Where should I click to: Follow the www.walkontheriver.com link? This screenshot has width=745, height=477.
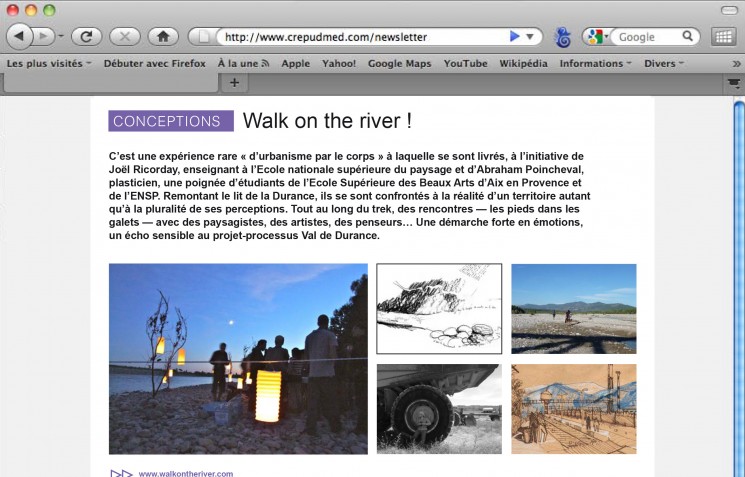click(186, 473)
